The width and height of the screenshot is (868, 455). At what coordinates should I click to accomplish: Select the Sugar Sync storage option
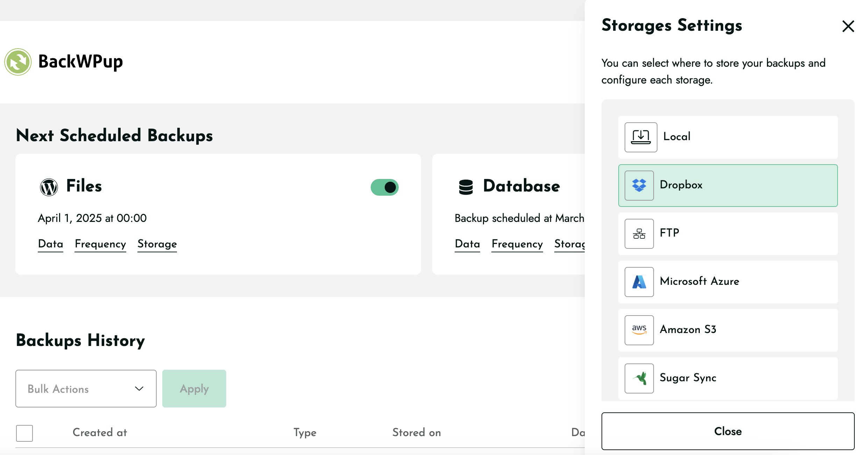click(728, 378)
